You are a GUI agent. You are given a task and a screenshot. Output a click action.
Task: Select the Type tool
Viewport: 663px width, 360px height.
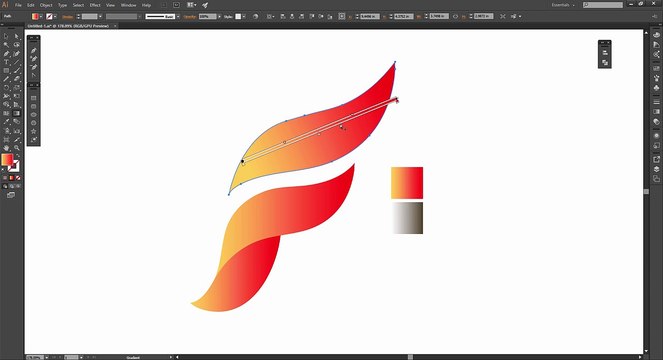(x=6, y=62)
